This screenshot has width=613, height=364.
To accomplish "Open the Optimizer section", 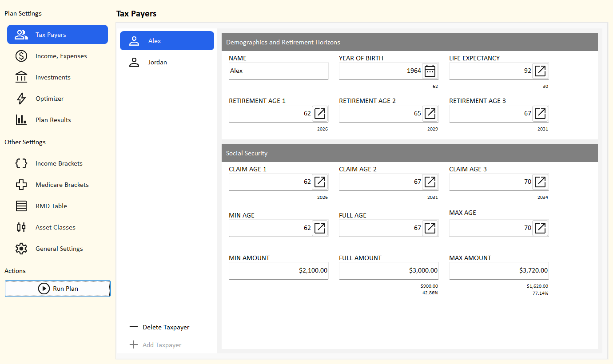I will [x=57, y=99].
